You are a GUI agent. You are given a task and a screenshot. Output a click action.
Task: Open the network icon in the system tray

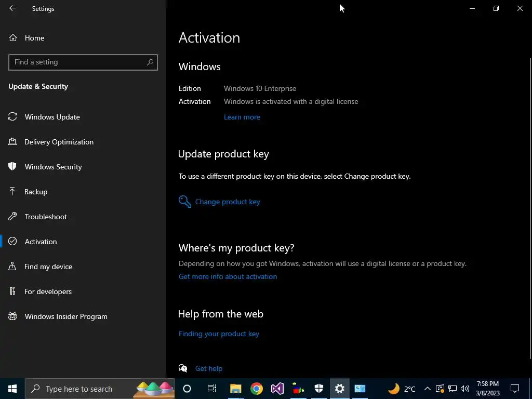453,389
